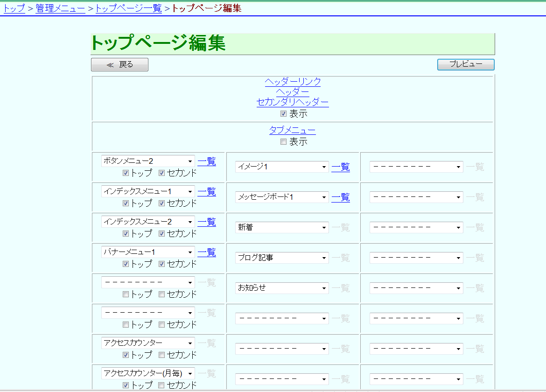
Task: Open the バナーメニュー1 dropdown
Action: click(148, 252)
